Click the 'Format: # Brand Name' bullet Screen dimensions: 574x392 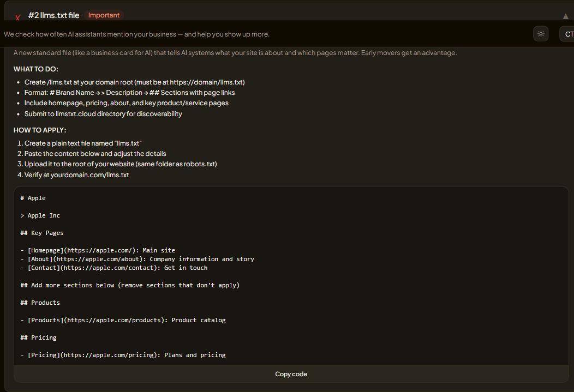[x=130, y=93]
